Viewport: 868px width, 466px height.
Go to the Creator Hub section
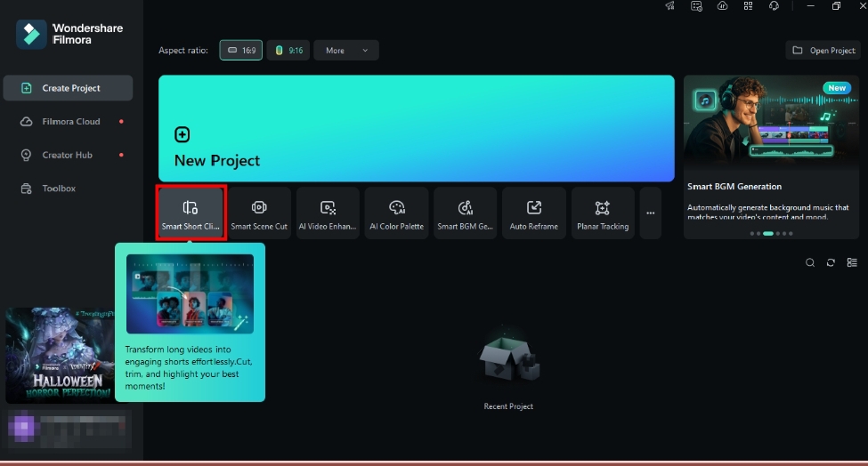(67, 155)
